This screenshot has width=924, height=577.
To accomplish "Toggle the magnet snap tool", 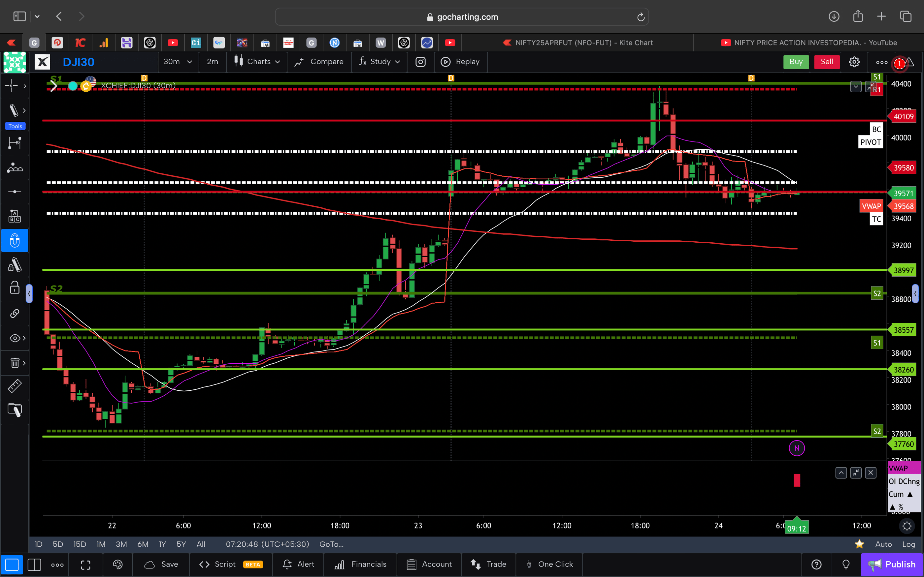I will coord(15,240).
